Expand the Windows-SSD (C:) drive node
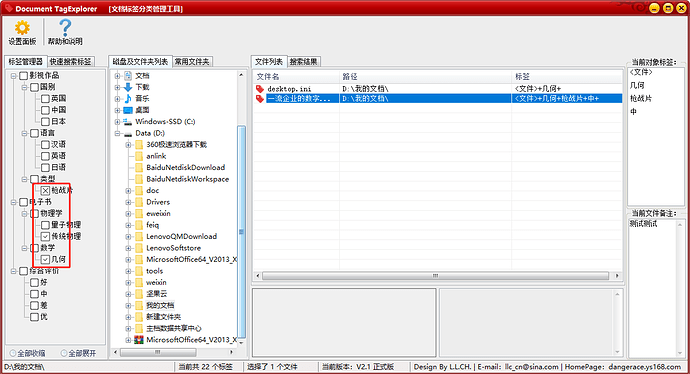Viewport: 690px width, 374px height. pyautogui.click(x=117, y=122)
